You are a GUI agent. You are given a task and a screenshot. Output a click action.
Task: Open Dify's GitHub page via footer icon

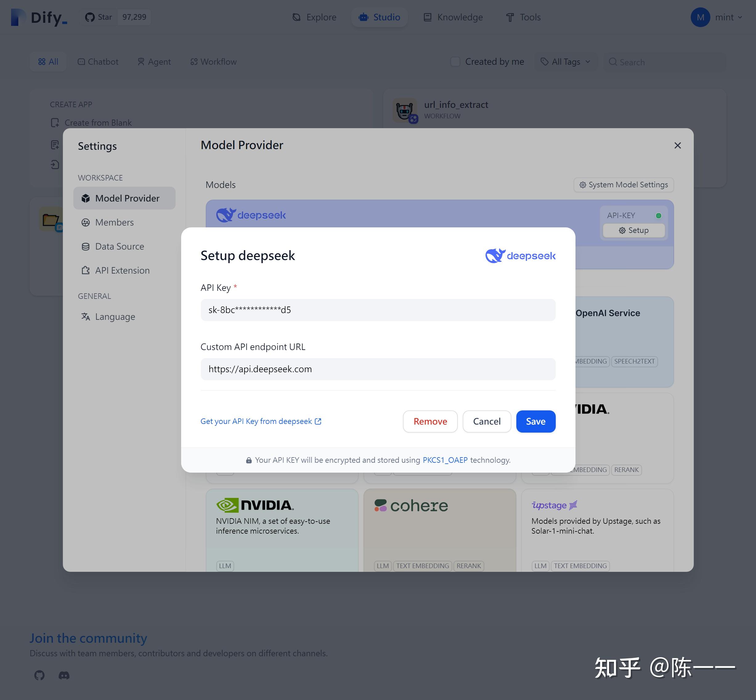[39, 675]
